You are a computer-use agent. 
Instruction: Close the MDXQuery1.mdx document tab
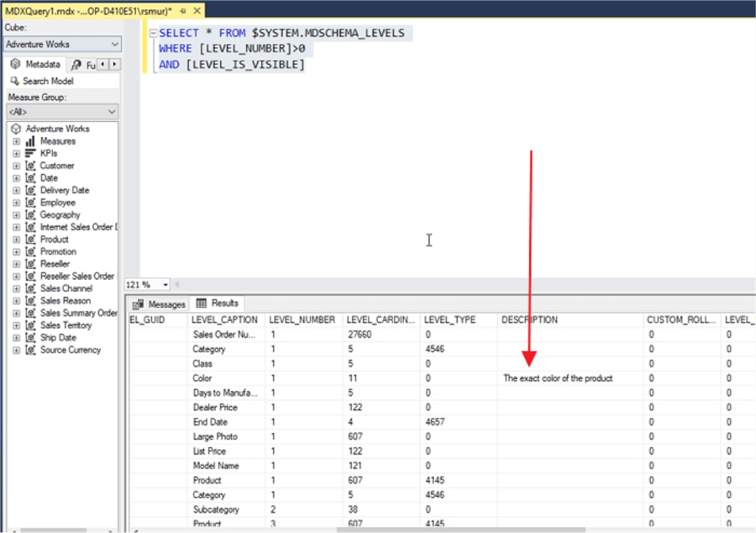click(x=197, y=11)
